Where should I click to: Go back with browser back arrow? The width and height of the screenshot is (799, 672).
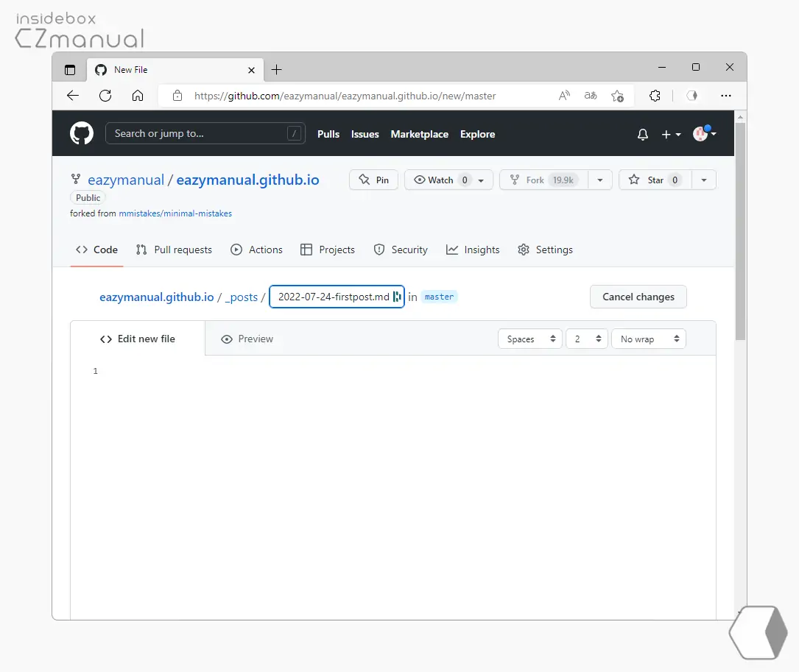73,96
